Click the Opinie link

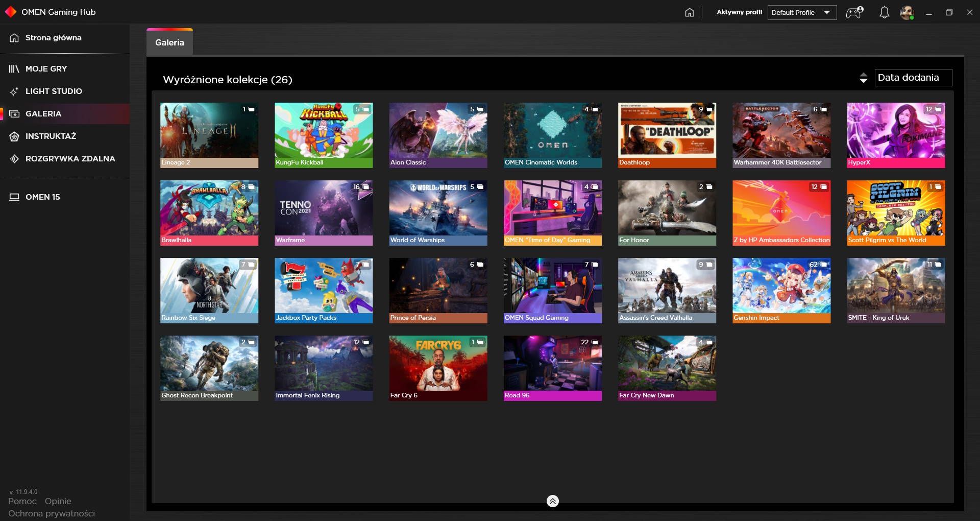click(x=58, y=501)
